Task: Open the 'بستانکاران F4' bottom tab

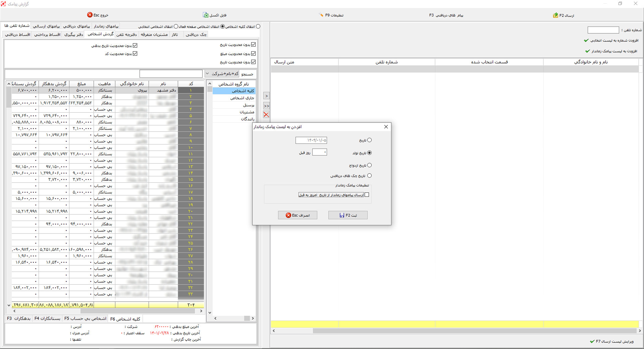Action: [x=47, y=318]
